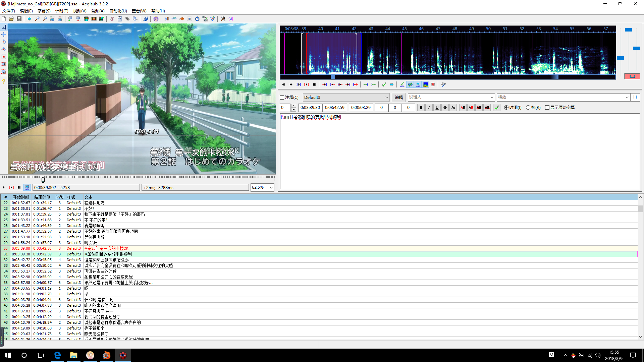Select the rotate-on-Z visual tool

pos(4,42)
